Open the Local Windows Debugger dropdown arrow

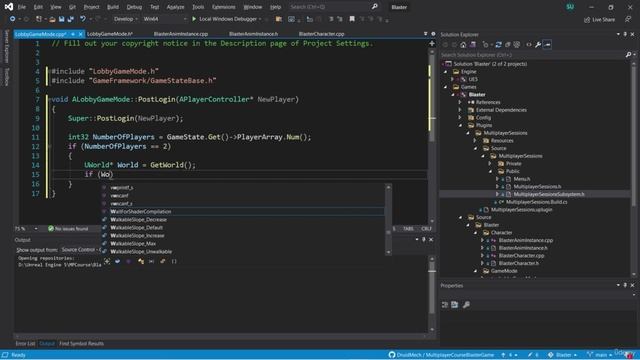[260, 19]
